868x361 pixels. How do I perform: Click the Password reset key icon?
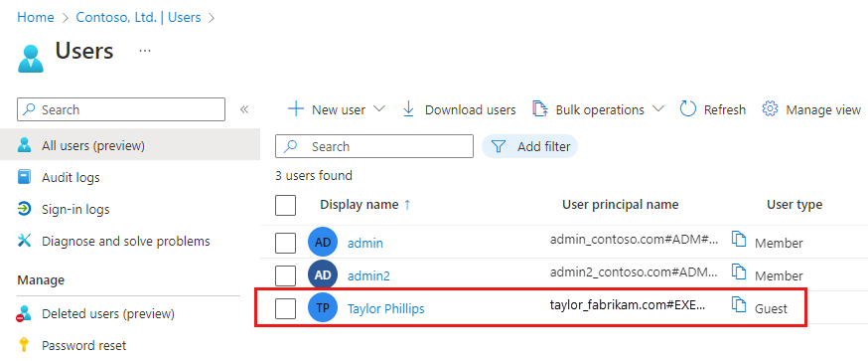[x=24, y=345]
